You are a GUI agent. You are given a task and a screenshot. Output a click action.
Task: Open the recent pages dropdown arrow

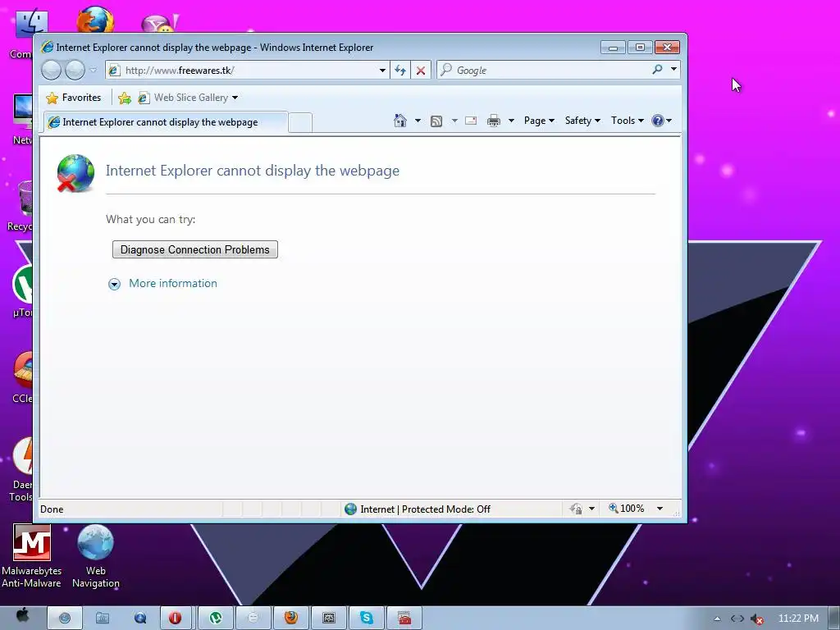click(94, 71)
